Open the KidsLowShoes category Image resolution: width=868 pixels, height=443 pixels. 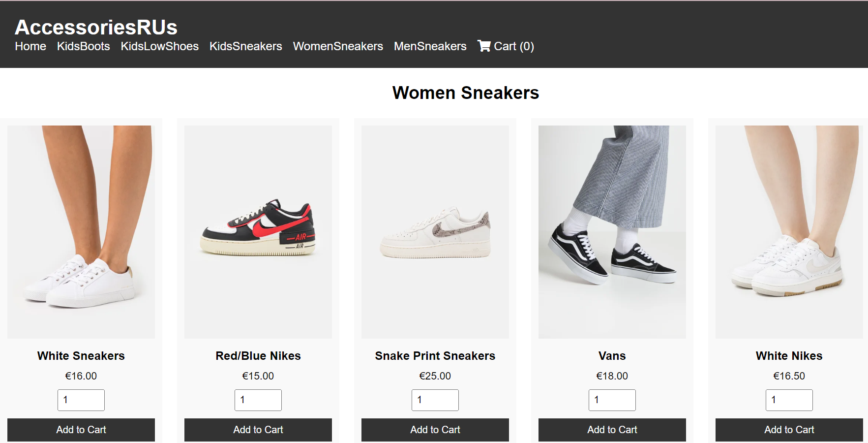coord(159,46)
